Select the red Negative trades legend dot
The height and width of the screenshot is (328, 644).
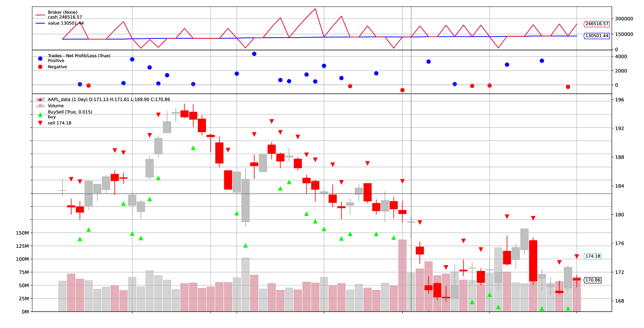[x=40, y=67]
